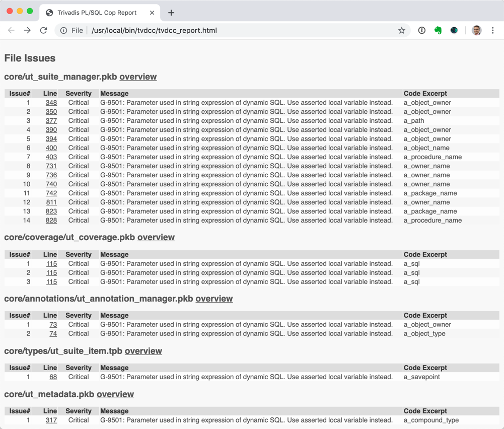Jump to line 74 link

tap(53, 333)
